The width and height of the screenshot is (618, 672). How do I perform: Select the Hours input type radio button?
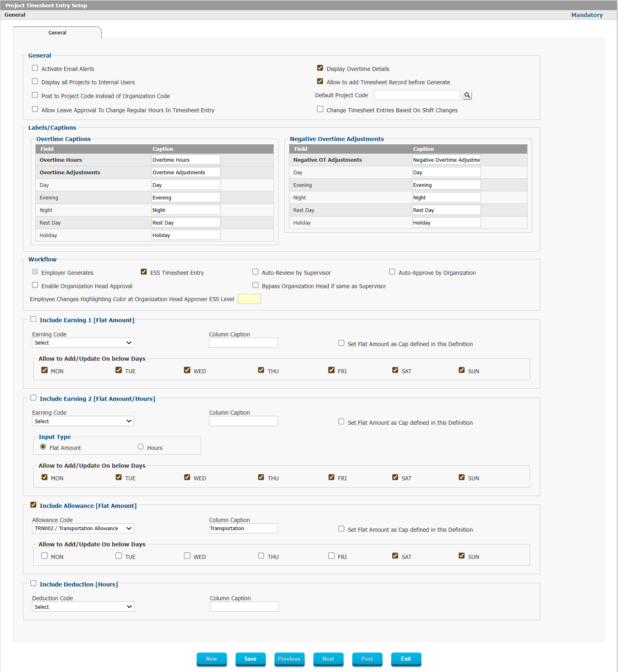[x=141, y=447]
